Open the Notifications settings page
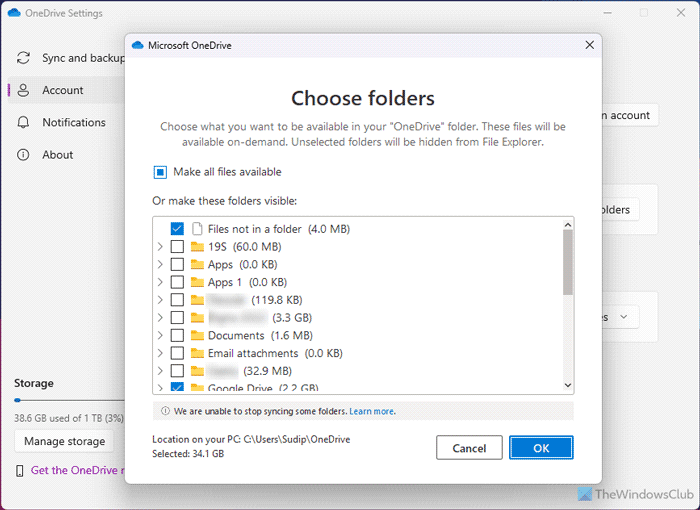Viewport: 700px width, 510px height. coord(73,122)
